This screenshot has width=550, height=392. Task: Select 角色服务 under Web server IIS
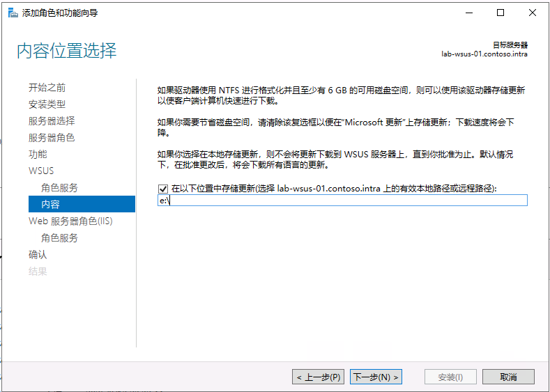click(59, 238)
